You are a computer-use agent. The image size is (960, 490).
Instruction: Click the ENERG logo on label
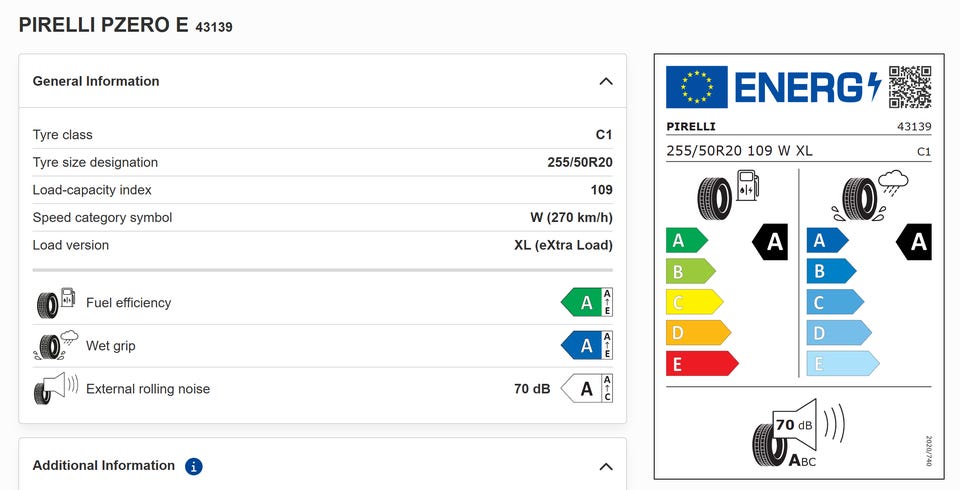click(808, 87)
